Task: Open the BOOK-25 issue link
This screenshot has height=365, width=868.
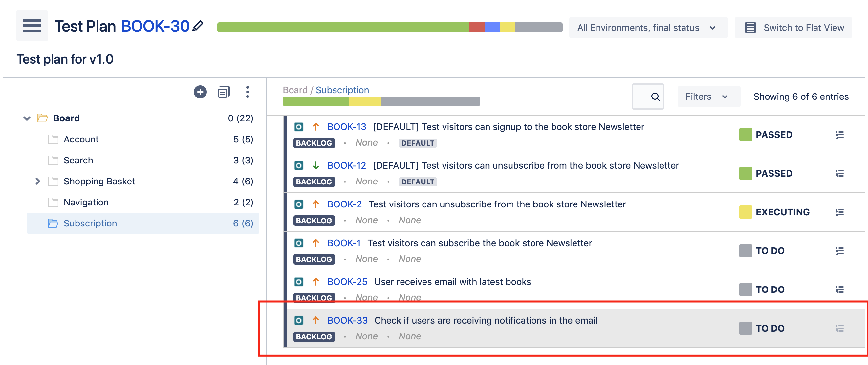Action: [347, 282]
